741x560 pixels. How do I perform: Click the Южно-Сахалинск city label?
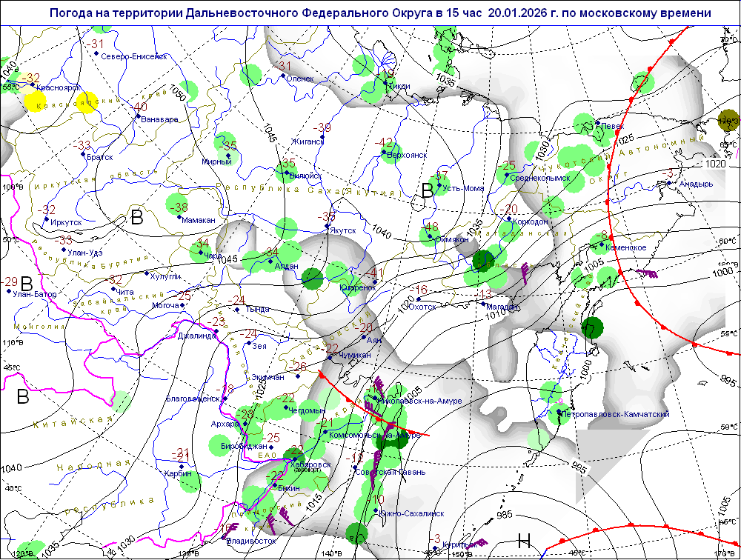412,513
